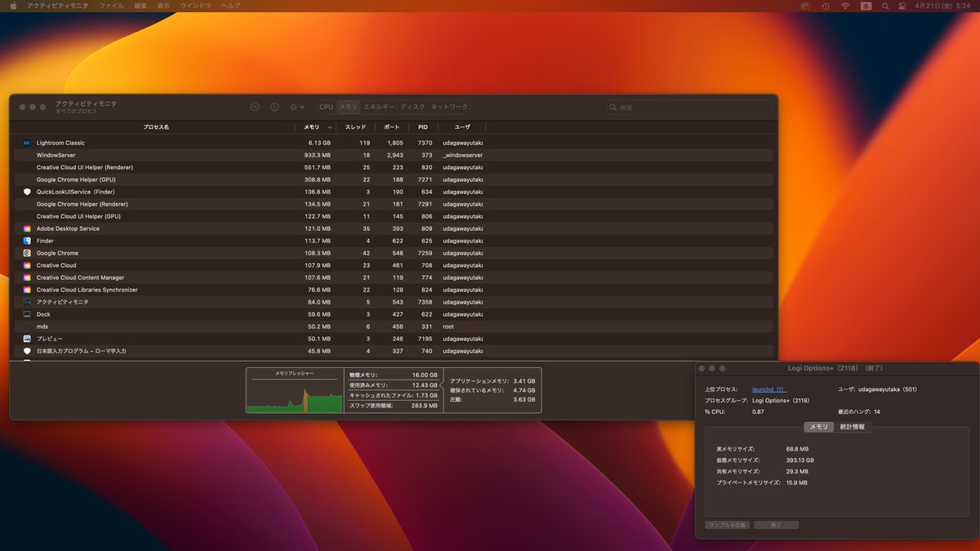Select the メモリ tab in Logi Options+ window
The width and height of the screenshot is (980, 551).
pos(818,427)
